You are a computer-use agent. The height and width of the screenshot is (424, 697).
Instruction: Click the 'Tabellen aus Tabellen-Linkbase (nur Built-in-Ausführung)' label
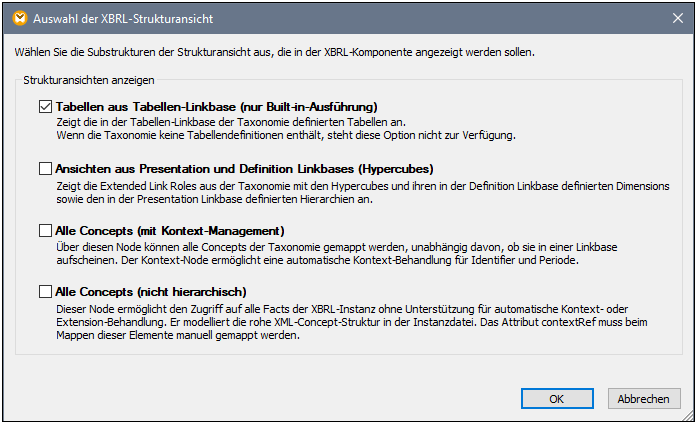pyautogui.click(x=216, y=106)
